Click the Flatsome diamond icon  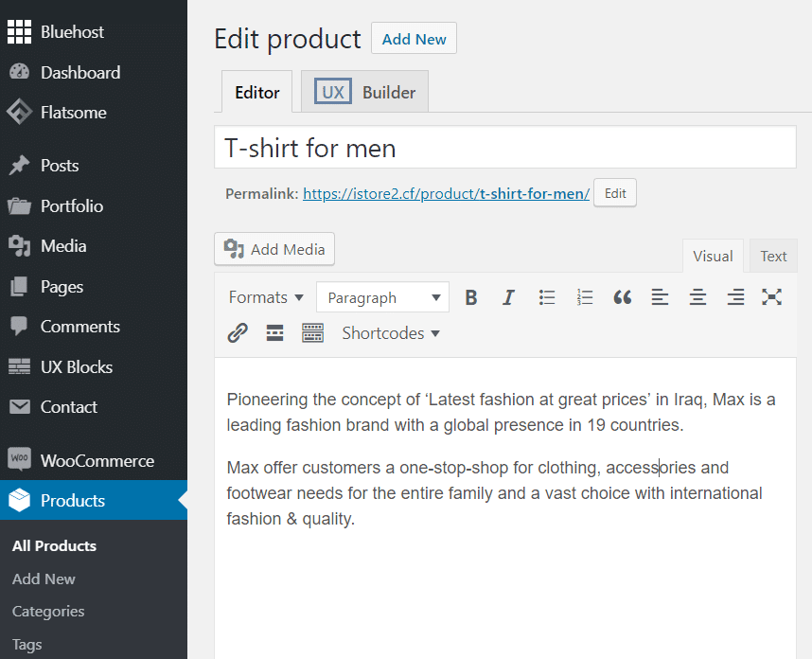(x=19, y=112)
